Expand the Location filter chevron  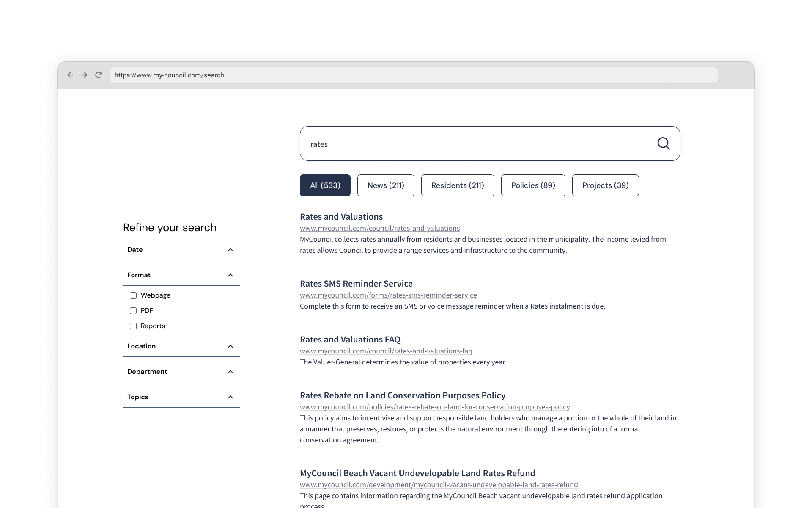[x=230, y=346]
